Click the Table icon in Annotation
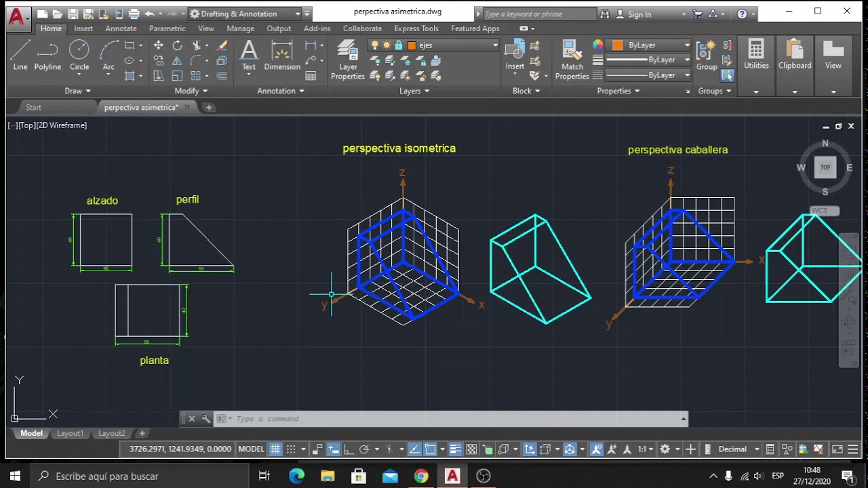Screen dimensions: 868x488 [x=311, y=76]
